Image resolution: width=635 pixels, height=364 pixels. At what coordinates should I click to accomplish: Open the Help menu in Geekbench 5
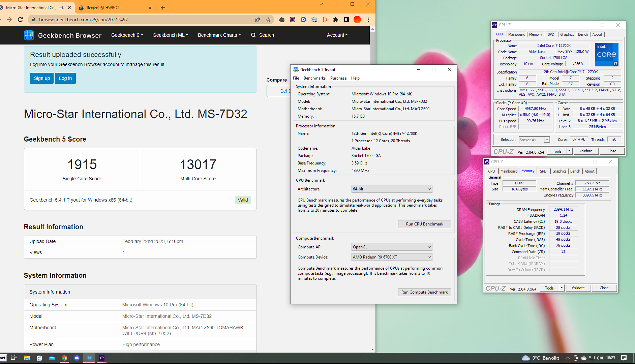pos(355,78)
